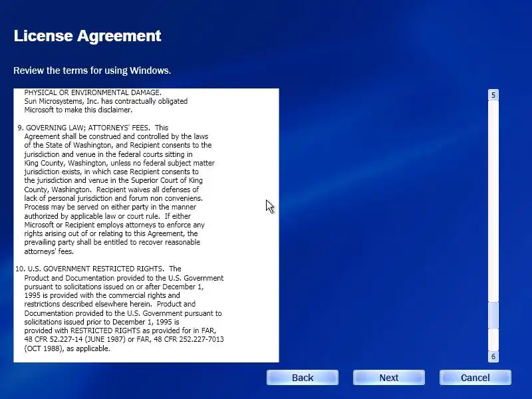The image size is (532, 399).
Task: Click the line 'attorneys' fees.'
Action: [49, 251]
